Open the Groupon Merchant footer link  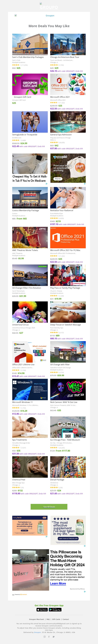pyautogui.click(x=36, y=619)
